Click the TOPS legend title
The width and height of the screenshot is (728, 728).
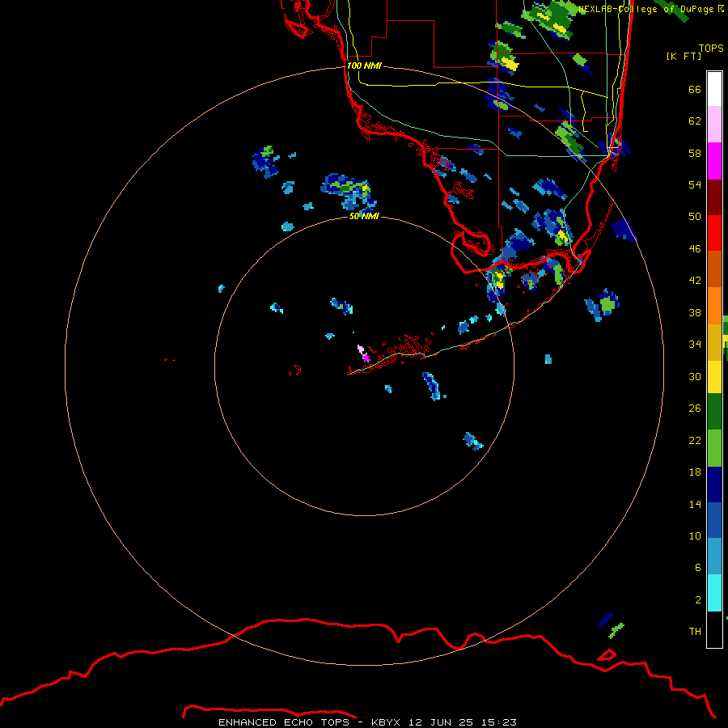[x=711, y=48]
